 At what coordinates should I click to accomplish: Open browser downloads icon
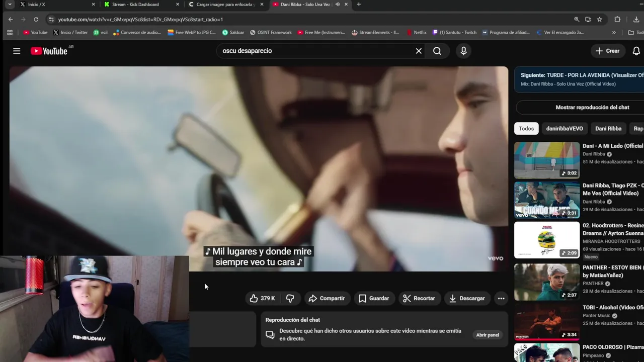(636, 19)
